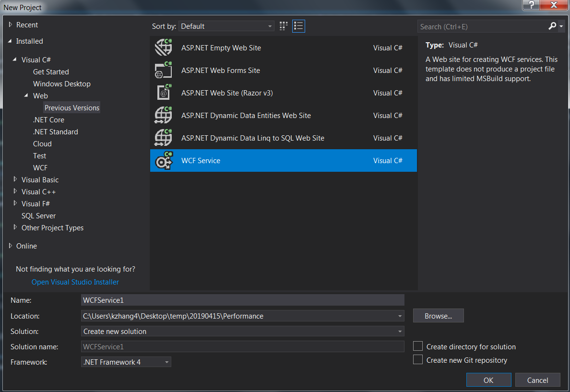This screenshot has height=392, width=570.
Task: Open Visual Studio Installer link
Action: [x=75, y=282]
